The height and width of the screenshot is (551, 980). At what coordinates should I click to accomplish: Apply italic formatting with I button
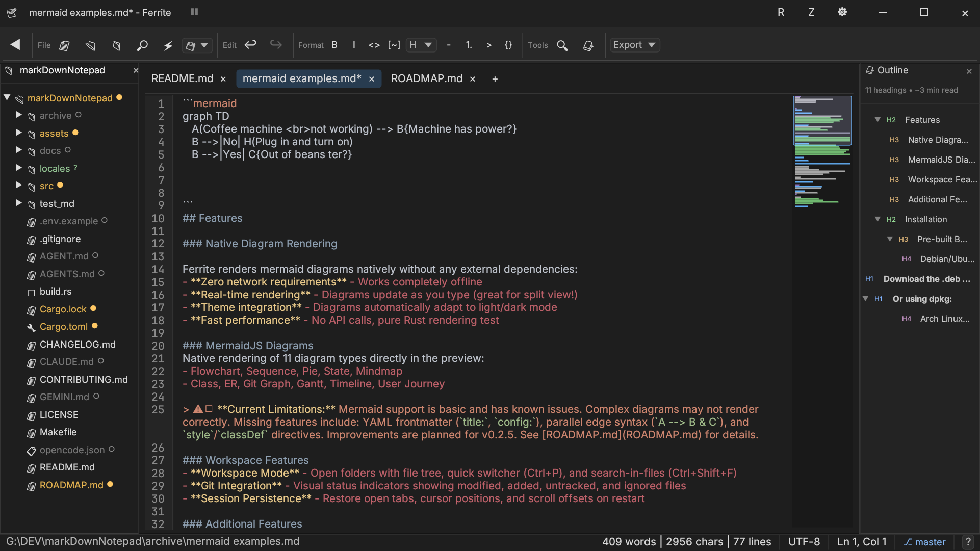[x=354, y=45]
